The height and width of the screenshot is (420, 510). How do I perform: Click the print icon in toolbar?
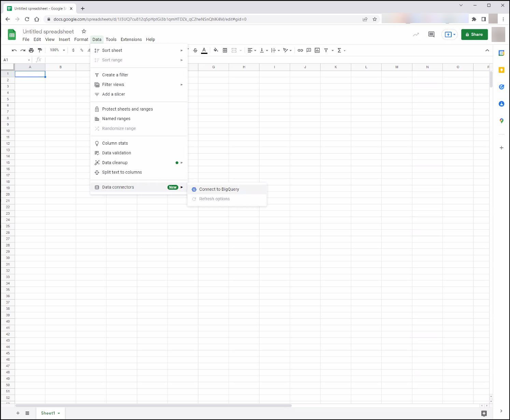[31, 50]
